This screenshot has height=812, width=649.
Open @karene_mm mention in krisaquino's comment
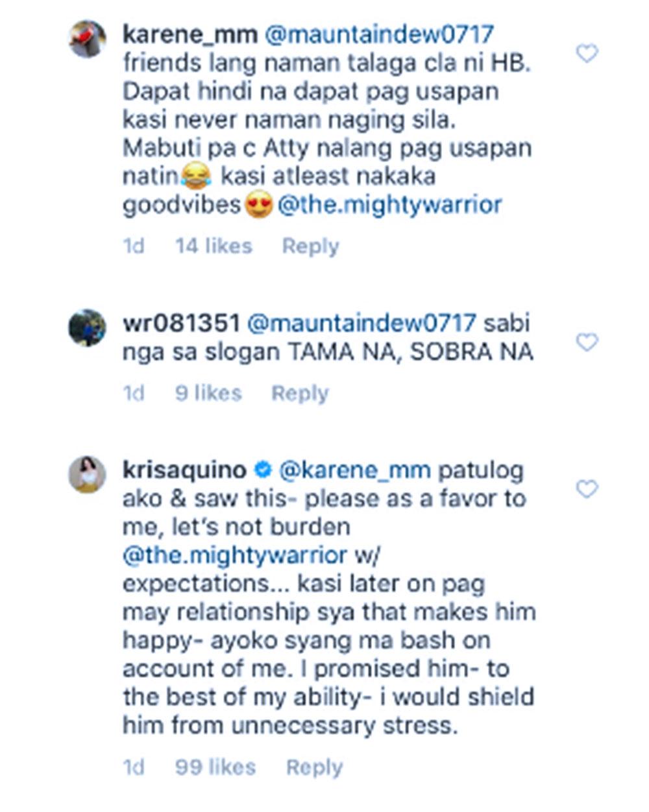coord(354,470)
